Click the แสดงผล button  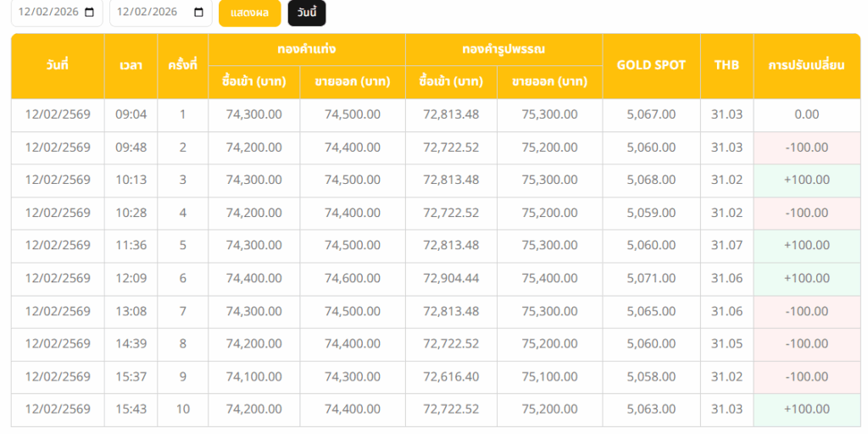[x=250, y=13]
